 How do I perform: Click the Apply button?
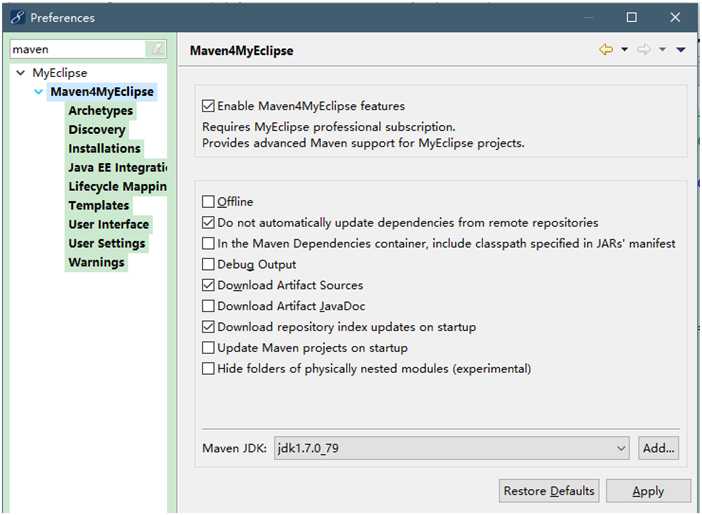click(x=648, y=491)
